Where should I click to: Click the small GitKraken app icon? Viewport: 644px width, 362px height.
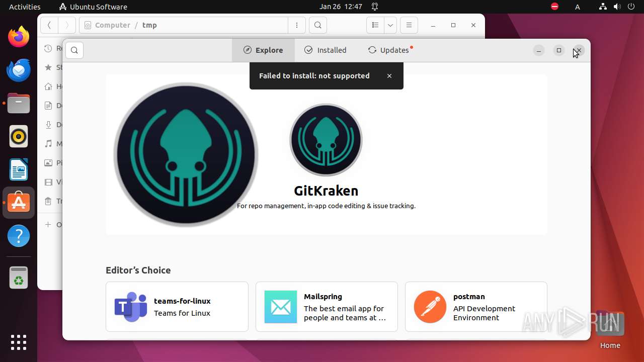click(326, 140)
